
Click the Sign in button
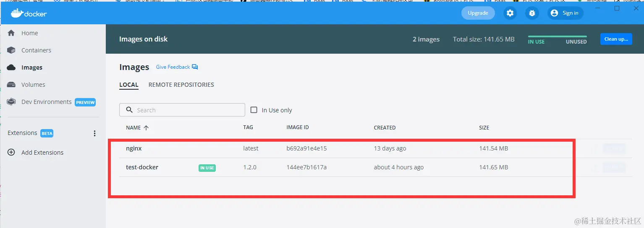pyautogui.click(x=565, y=13)
